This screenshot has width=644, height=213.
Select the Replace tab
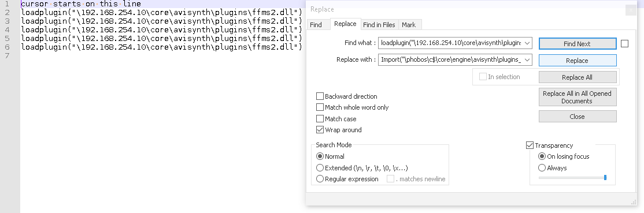point(345,24)
